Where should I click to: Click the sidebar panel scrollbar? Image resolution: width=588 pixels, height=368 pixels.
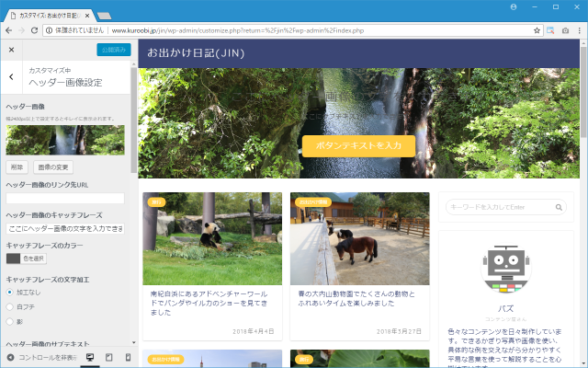134,121
